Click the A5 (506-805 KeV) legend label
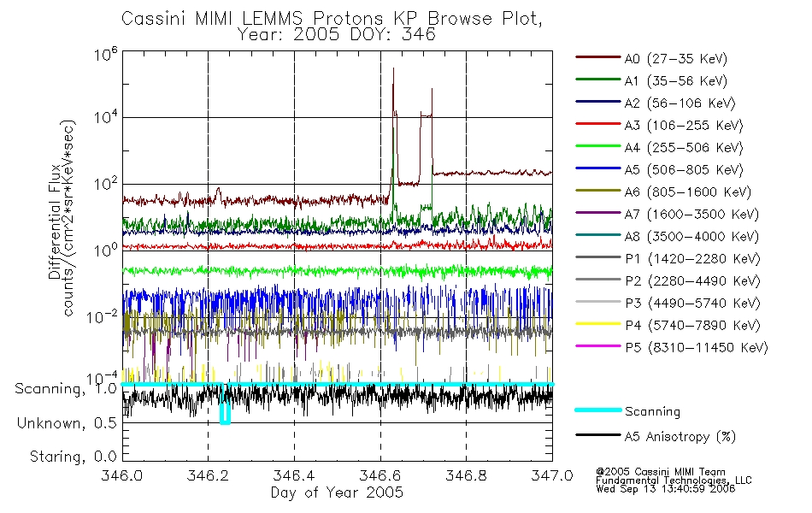Screen dimensions: 812x513 click(x=684, y=170)
